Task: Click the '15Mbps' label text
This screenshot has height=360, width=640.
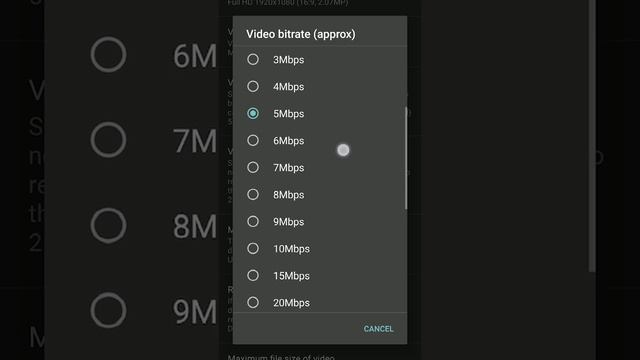Action: (x=291, y=276)
